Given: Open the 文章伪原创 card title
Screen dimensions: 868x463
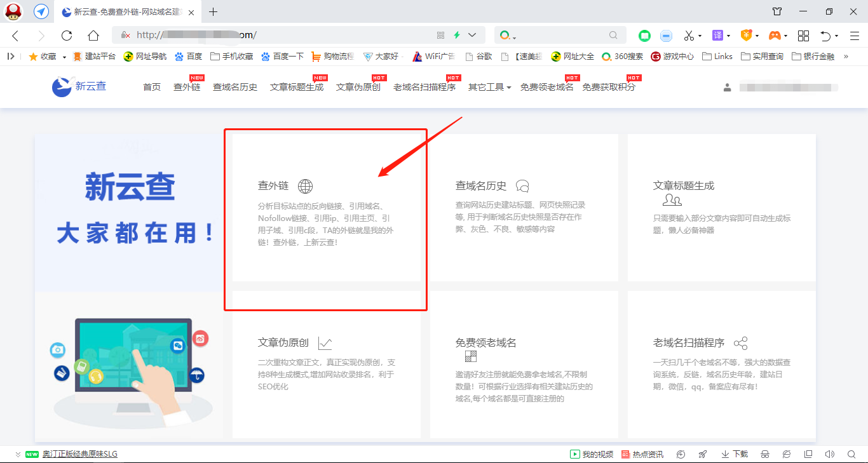Looking at the screenshot, I should click(x=283, y=342).
